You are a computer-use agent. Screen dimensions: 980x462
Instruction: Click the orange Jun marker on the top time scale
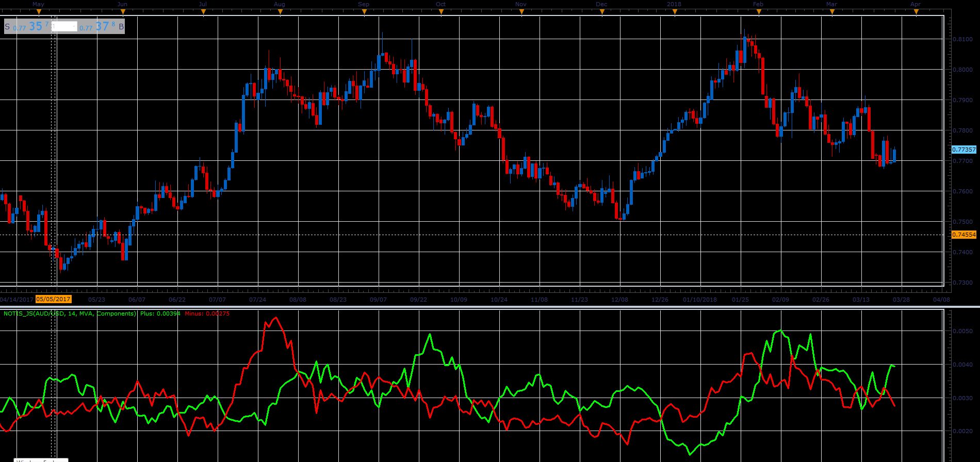[x=123, y=11]
